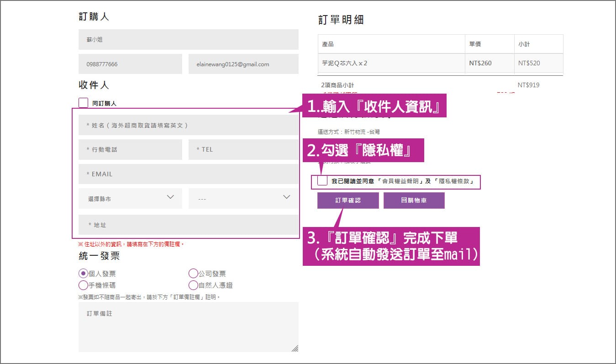
Task: Select the 個人發票 radio option
Action: pos(83,274)
